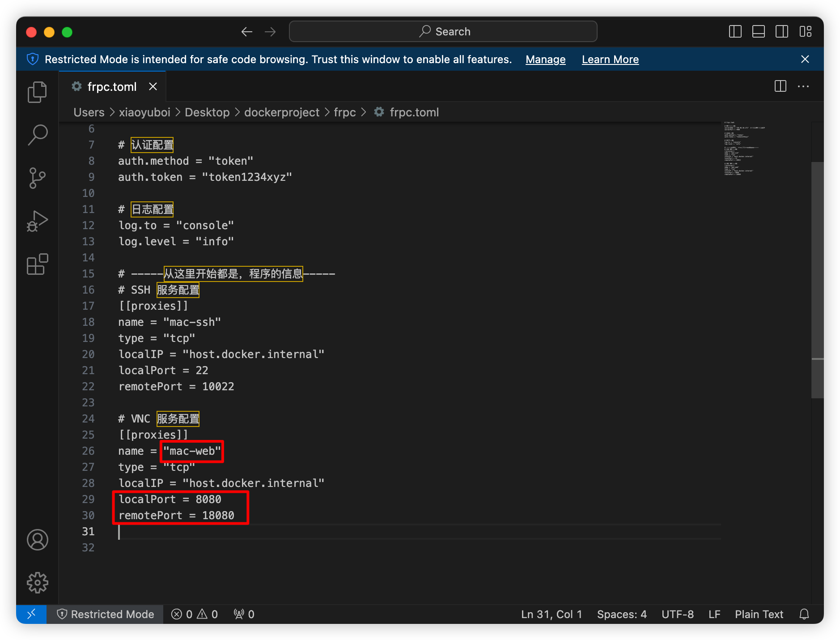
Task: Open the Run and Debug view
Action: [37, 221]
